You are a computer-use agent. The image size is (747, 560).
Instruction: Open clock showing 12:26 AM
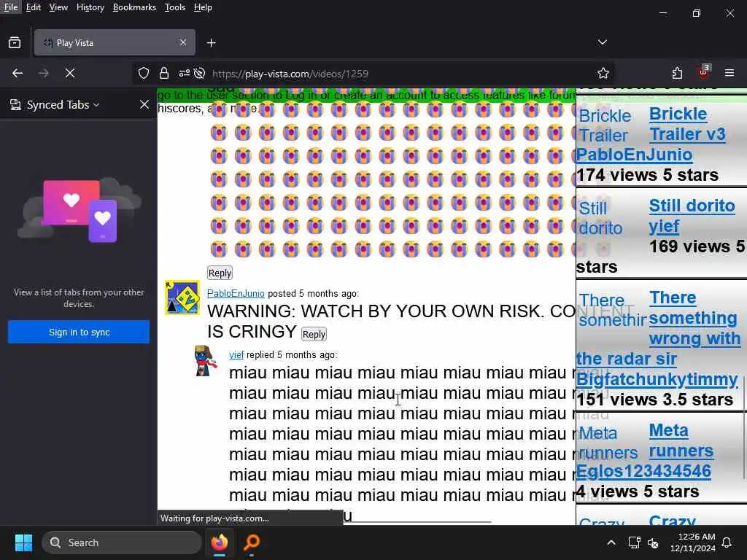(x=693, y=542)
